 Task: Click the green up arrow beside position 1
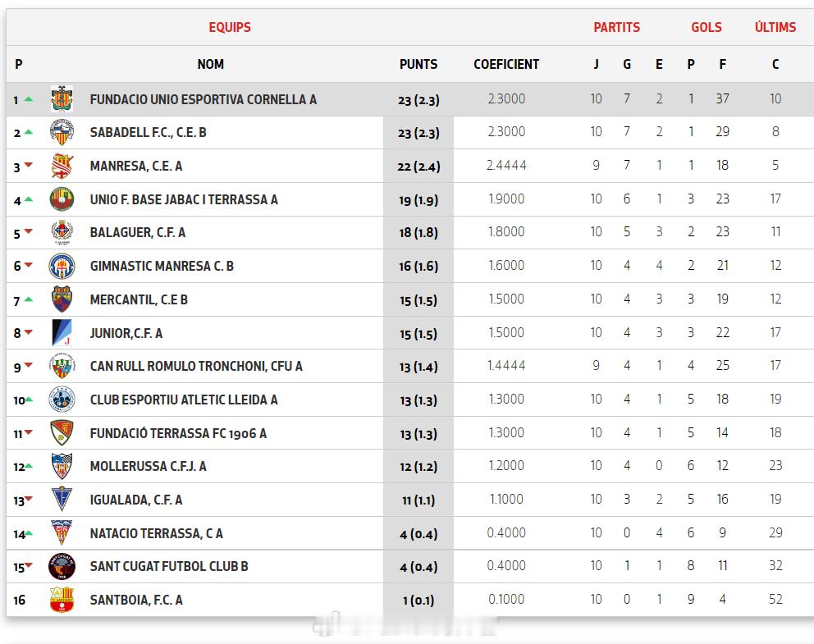click(x=29, y=99)
